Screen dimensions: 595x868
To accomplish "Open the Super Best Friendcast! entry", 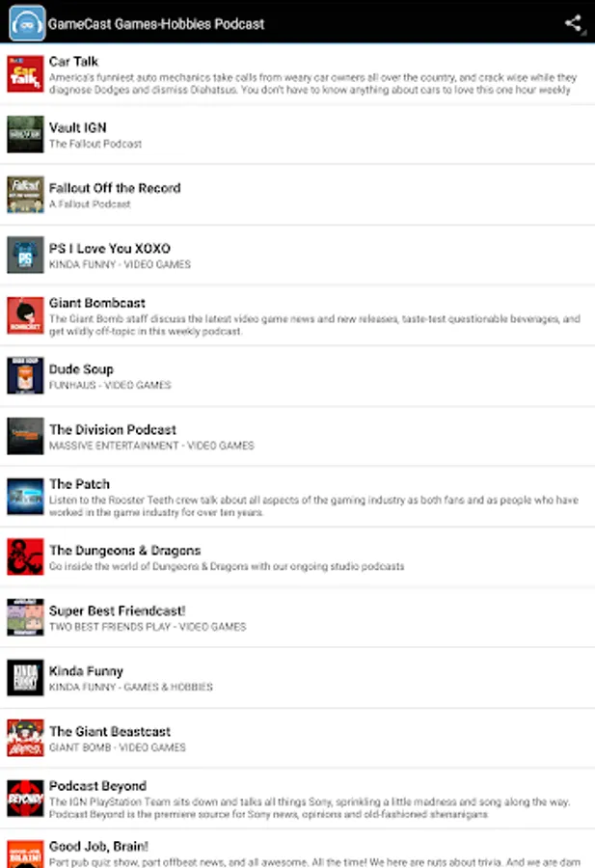I will coord(297,617).
